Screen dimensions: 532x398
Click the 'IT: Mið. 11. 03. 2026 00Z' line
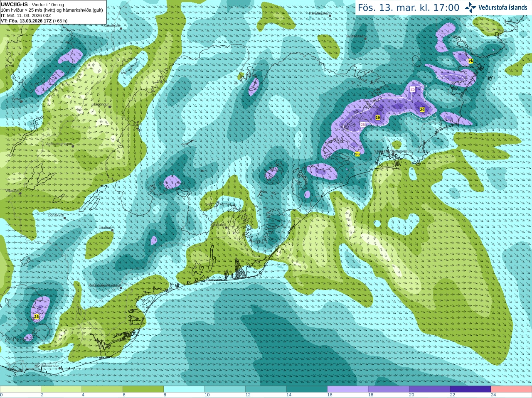point(26,15)
